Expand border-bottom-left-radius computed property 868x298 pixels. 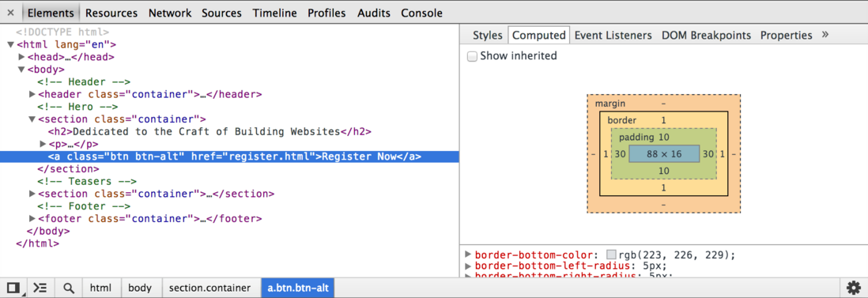(x=468, y=266)
